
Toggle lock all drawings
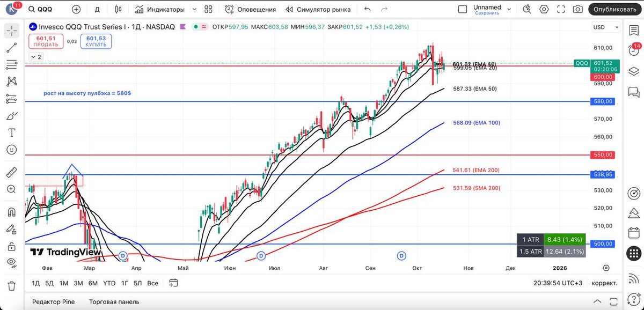tap(11, 246)
